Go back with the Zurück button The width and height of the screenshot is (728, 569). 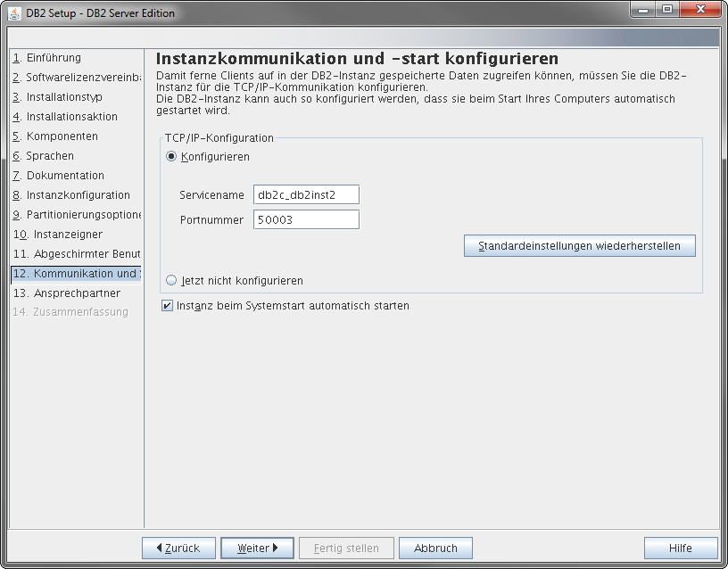click(178, 548)
